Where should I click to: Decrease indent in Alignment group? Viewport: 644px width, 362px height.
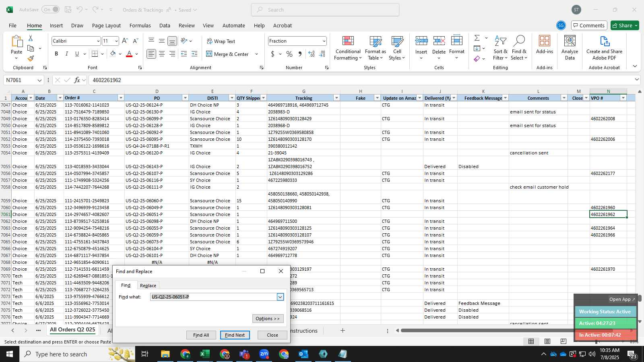[184, 54]
